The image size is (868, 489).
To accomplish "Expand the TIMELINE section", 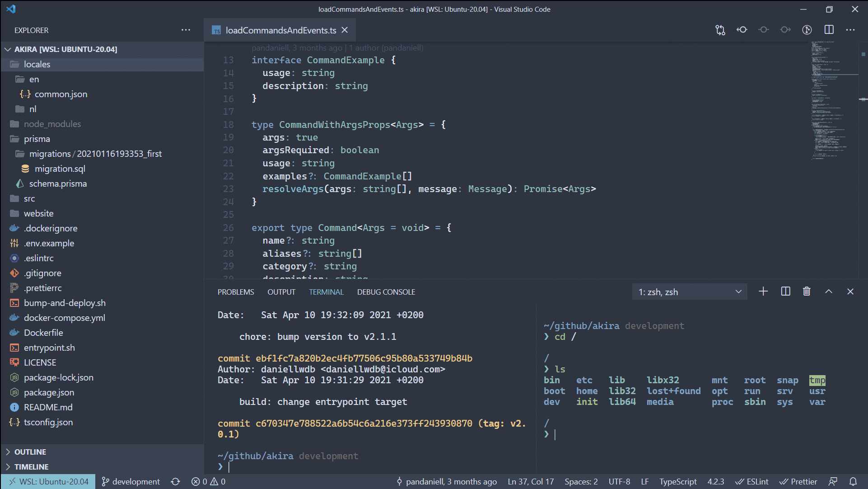I will click(x=102, y=467).
